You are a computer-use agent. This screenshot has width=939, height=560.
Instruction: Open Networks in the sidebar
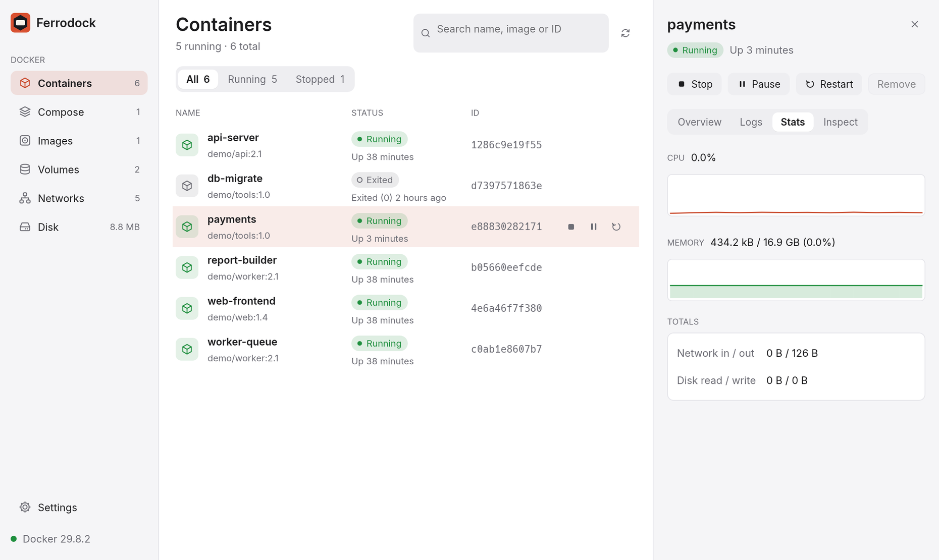[x=79, y=198]
